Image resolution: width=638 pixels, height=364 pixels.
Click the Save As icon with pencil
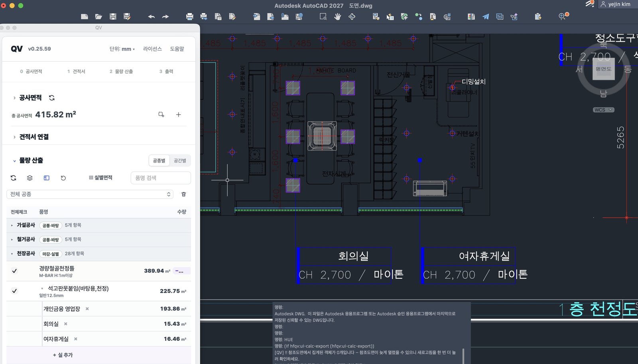click(x=127, y=16)
